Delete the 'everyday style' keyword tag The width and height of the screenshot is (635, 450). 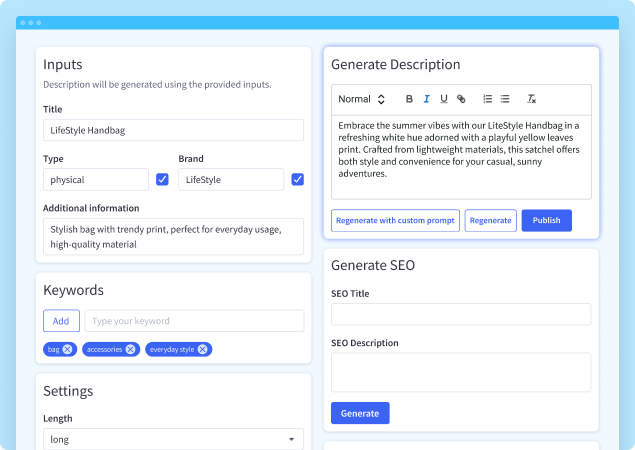click(203, 349)
